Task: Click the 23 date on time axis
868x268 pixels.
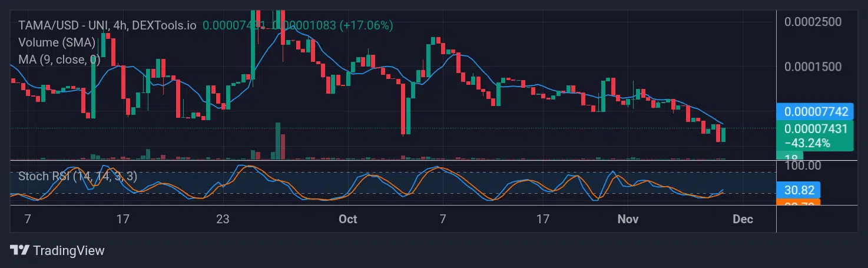Action: pyautogui.click(x=222, y=219)
